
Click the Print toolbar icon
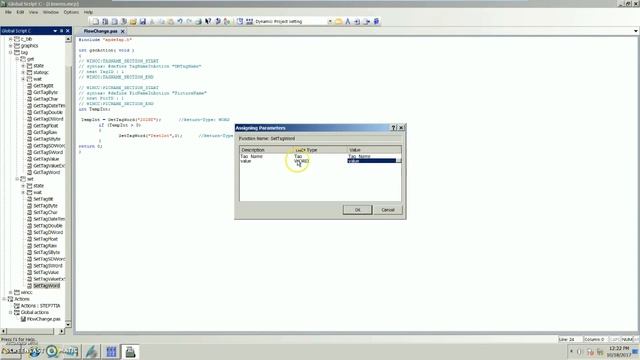[x=198, y=21]
